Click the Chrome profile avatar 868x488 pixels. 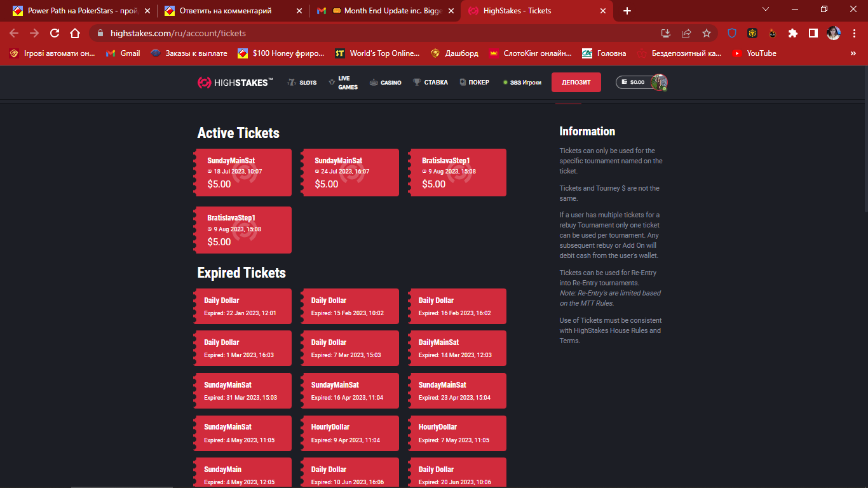834,33
